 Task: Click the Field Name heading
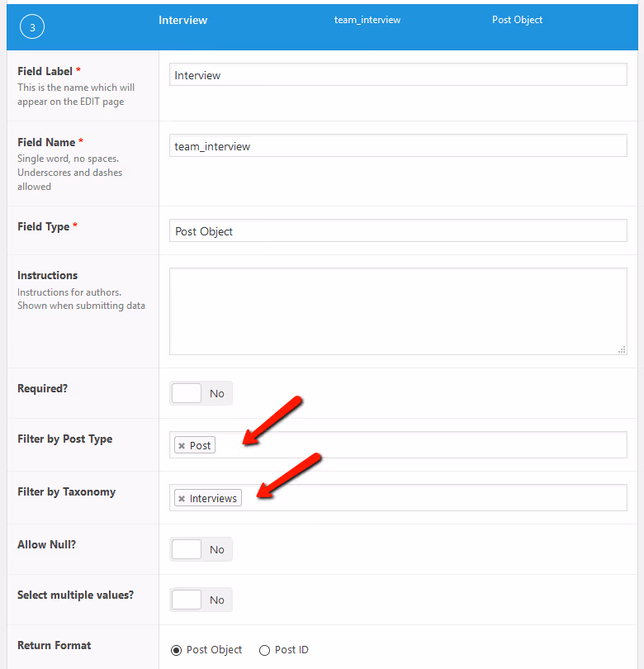point(46,142)
